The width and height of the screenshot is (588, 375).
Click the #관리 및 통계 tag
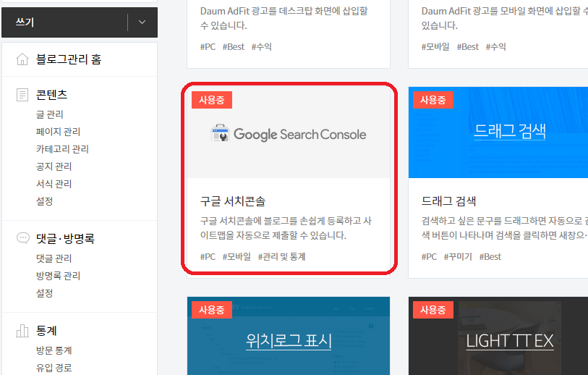pos(281,257)
